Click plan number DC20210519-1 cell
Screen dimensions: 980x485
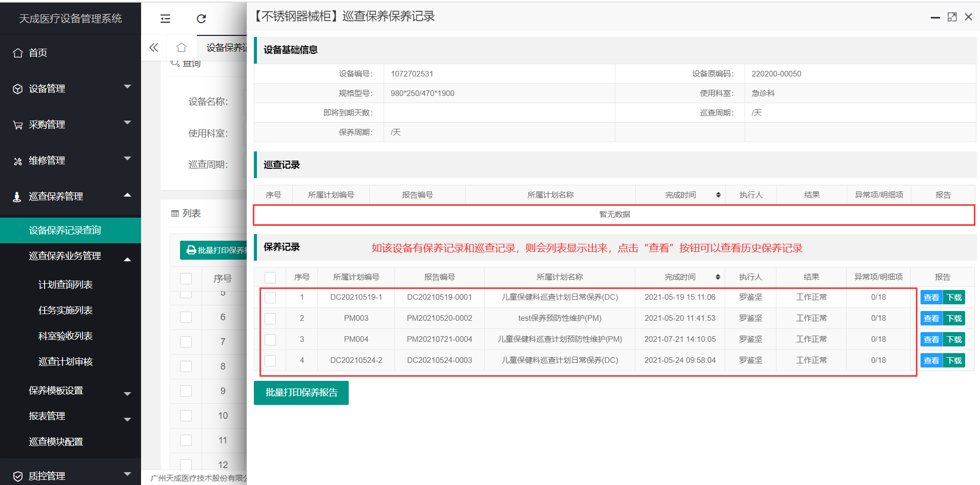tap(356, 297)
